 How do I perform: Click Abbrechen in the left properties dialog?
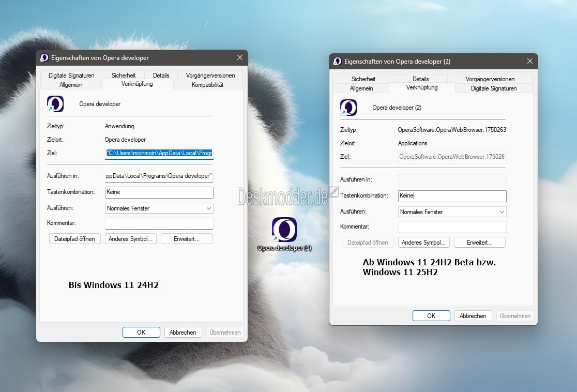pyautogui.click(x=183, y=333)
